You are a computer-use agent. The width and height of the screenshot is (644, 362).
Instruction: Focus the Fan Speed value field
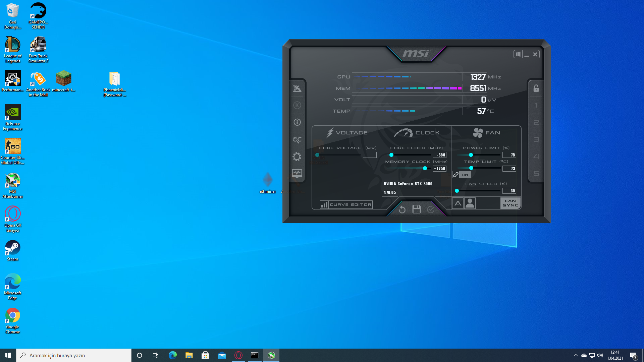(509, 191)
